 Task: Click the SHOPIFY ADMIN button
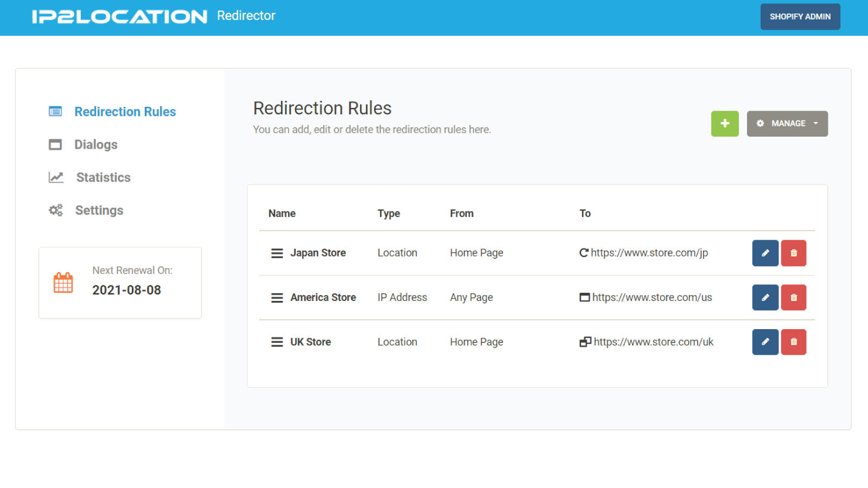click(800, 16)
